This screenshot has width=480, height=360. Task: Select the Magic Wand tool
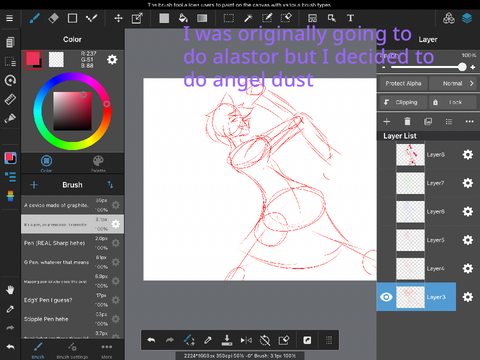pos(248,18)
